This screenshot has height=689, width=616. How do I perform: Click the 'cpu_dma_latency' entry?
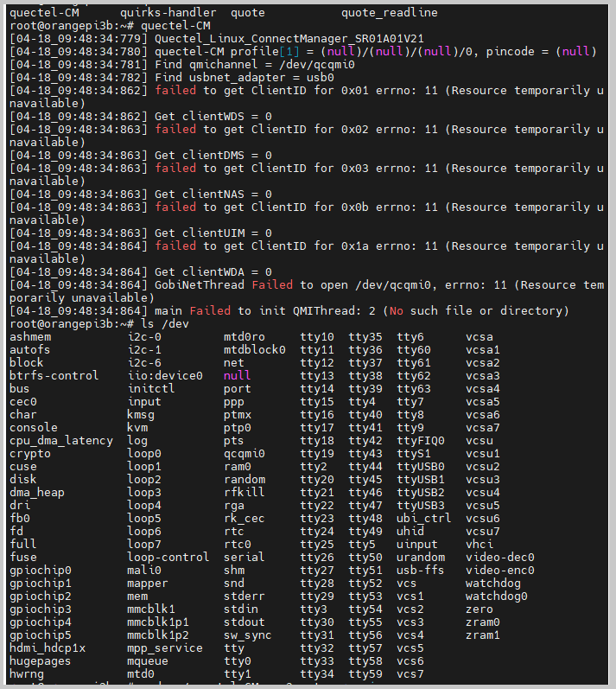tap(61, 441)
